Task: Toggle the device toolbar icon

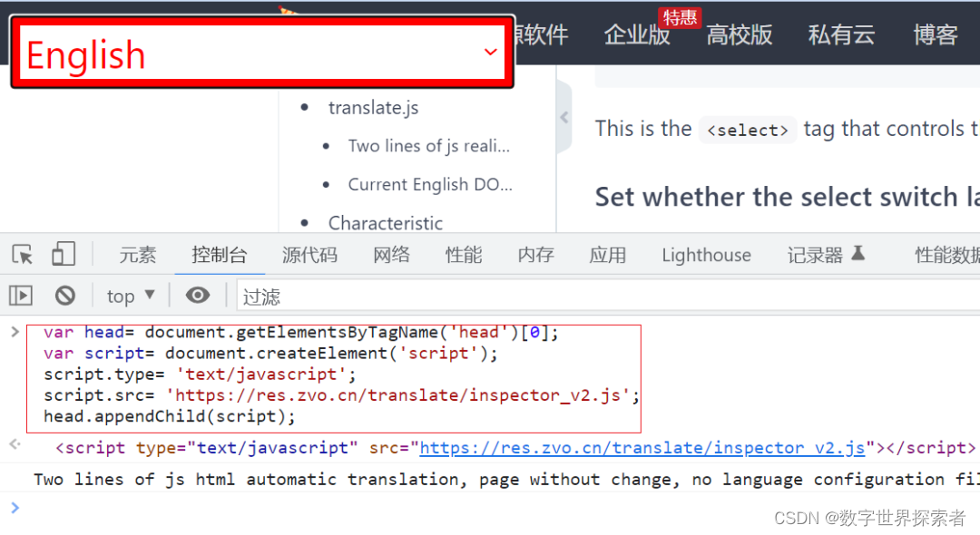Action: click(x=64, y=254)
